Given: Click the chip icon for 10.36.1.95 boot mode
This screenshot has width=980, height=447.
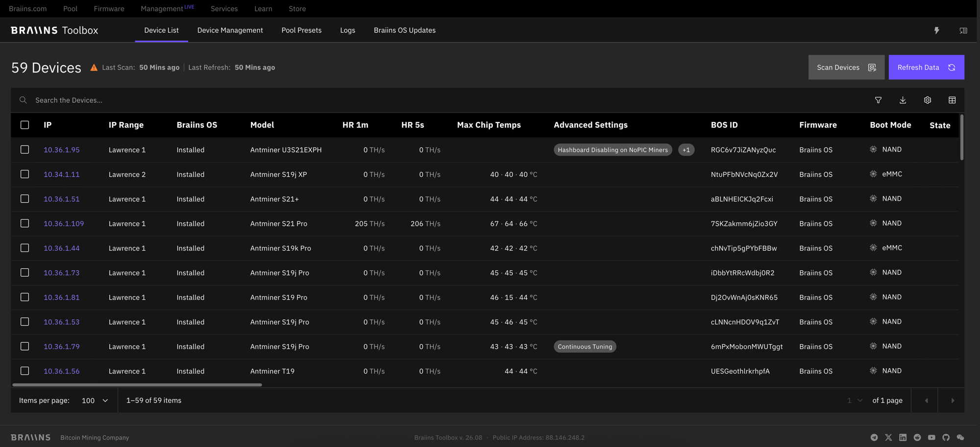Looking at the screenshot, I should [873, 149].
